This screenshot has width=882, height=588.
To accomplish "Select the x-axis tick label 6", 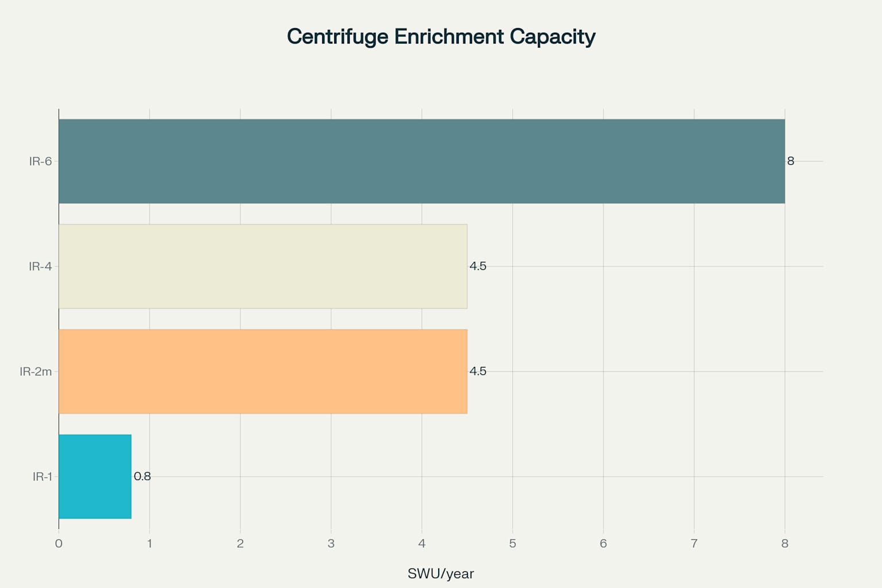I will click(603, 544).
